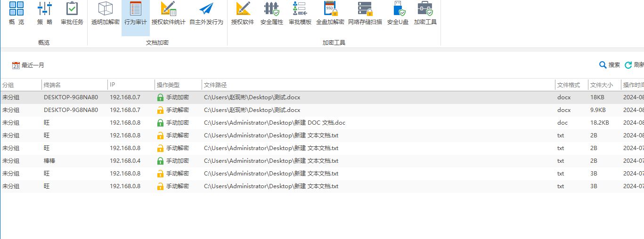Select the 18KB file size cell
Screen dimensions: 644x239
[x=597, y=97]
